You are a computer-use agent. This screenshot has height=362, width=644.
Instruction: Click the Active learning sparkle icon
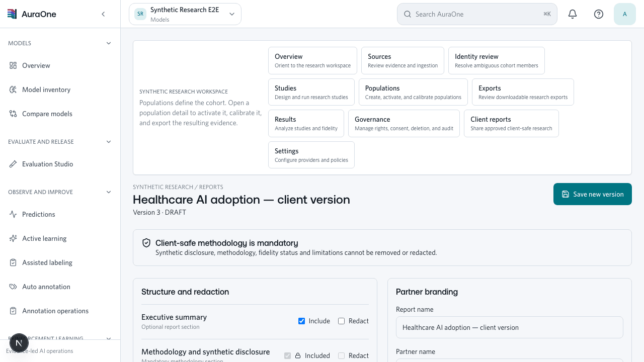click(x=13, y=238)
